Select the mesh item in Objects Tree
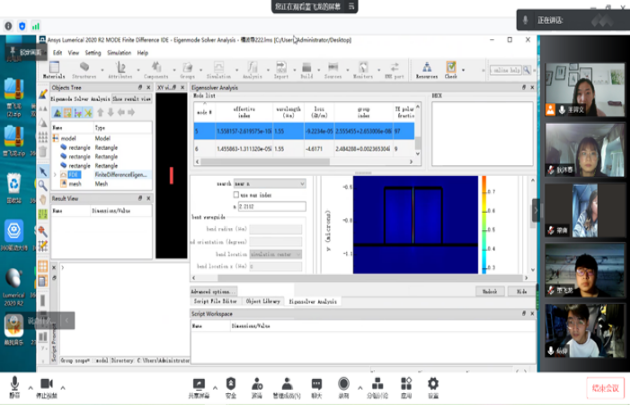 75,183
